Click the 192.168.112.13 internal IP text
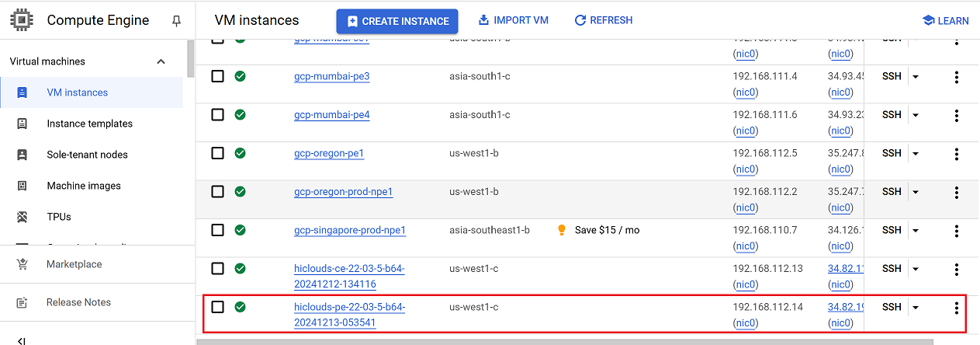Image resolution: width=980 pixels, height=345 pixels. pos(768,268)
